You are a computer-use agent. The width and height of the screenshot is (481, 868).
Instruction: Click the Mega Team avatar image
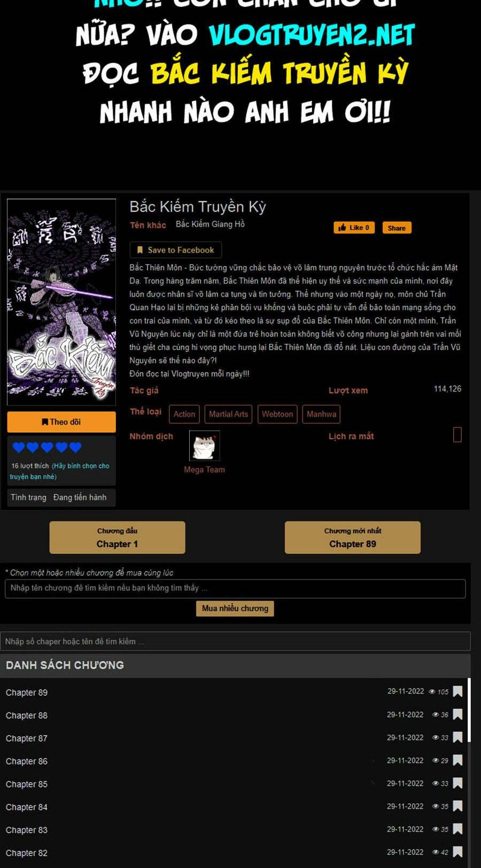(x=204, y=445)
